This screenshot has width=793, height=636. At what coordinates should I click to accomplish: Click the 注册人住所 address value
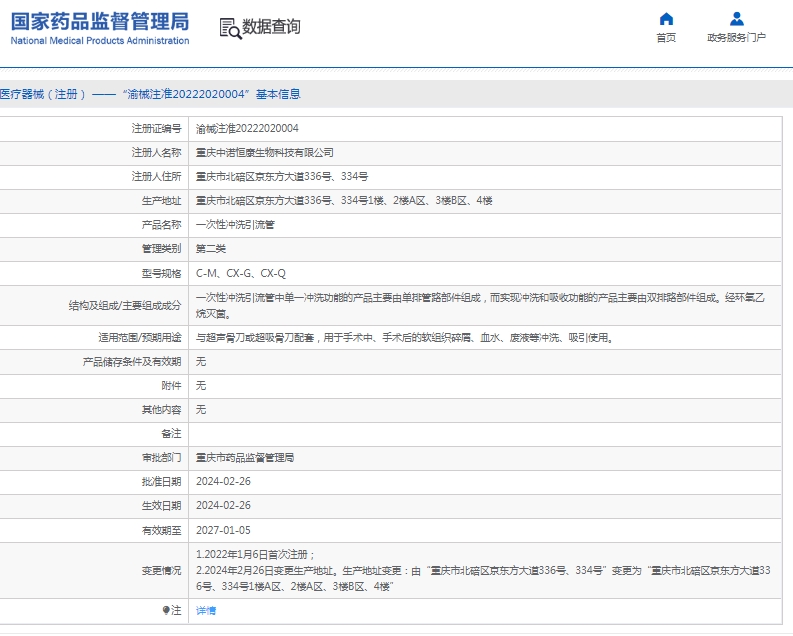pos(282,176)
